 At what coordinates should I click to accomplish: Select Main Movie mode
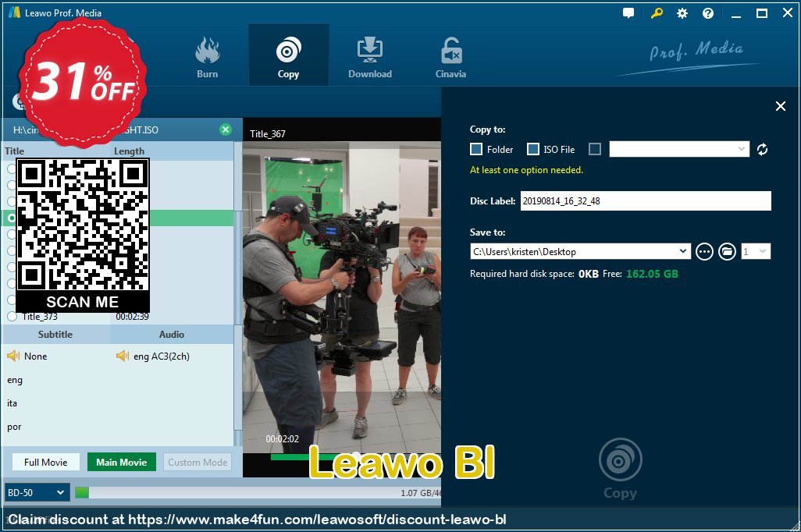(122, 462)
